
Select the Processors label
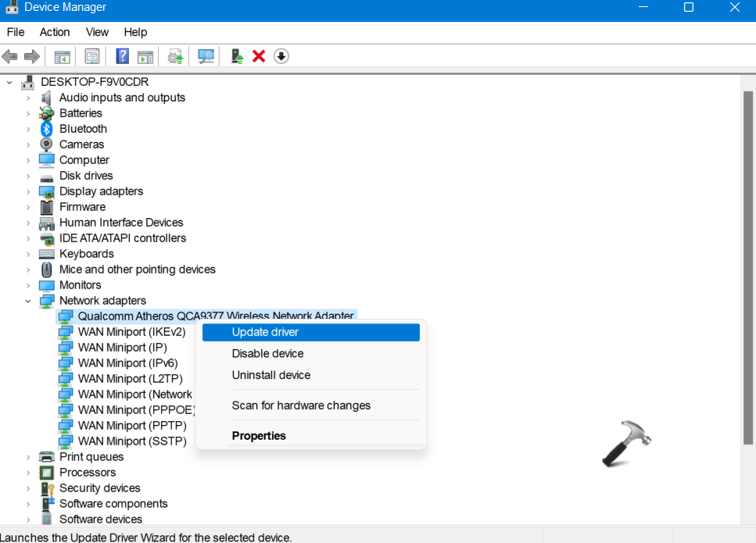[88, 473]
